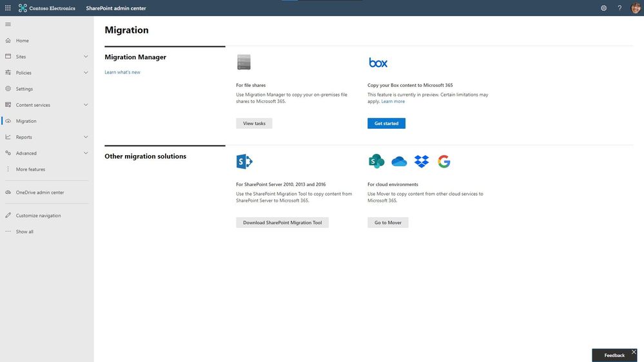Expand the Advanced menu chevron
This screenshot has height=362, width=644.
[86, 153]
